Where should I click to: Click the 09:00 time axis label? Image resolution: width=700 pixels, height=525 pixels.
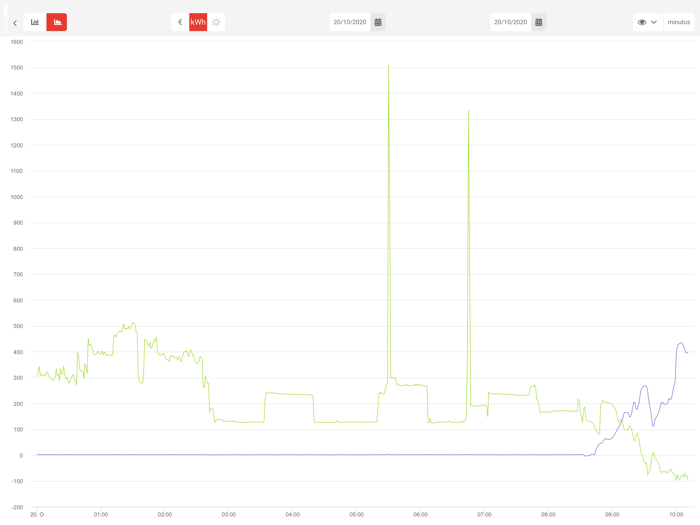click(612, 515)
